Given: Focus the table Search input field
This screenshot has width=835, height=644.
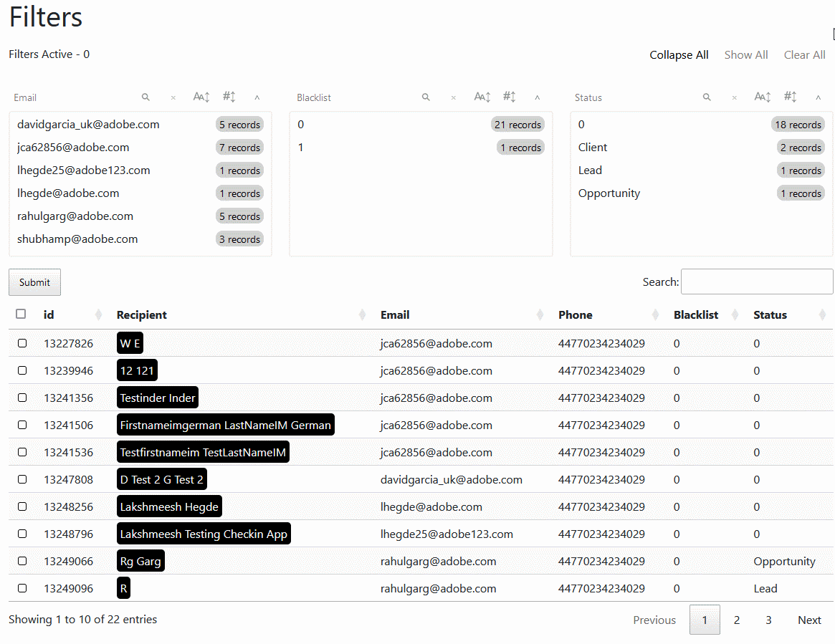Looking at the screenshot, I should 757,282.
